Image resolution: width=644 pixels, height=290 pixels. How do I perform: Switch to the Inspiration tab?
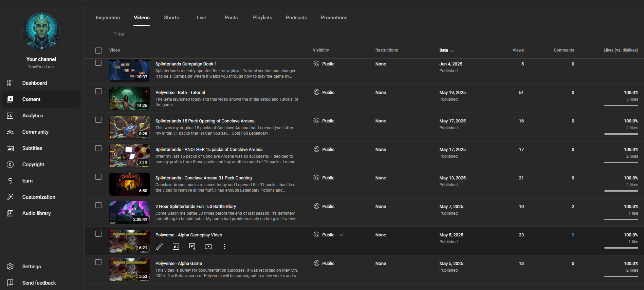[x=108, y=18]
